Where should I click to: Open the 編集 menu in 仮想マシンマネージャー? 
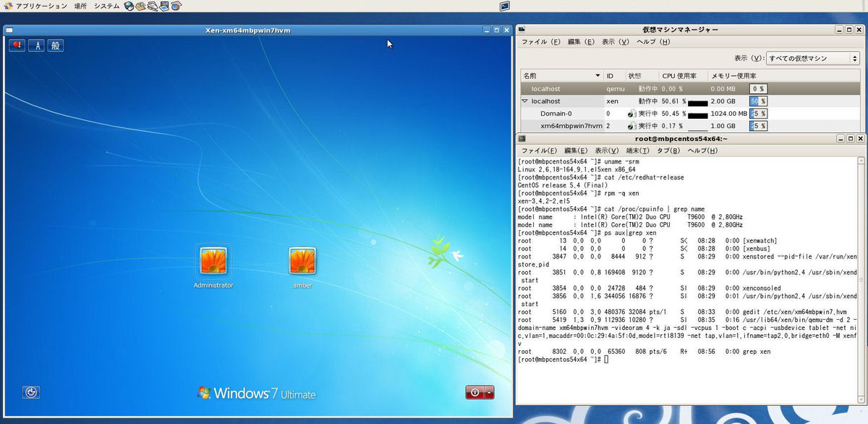(x=581, y=42)
